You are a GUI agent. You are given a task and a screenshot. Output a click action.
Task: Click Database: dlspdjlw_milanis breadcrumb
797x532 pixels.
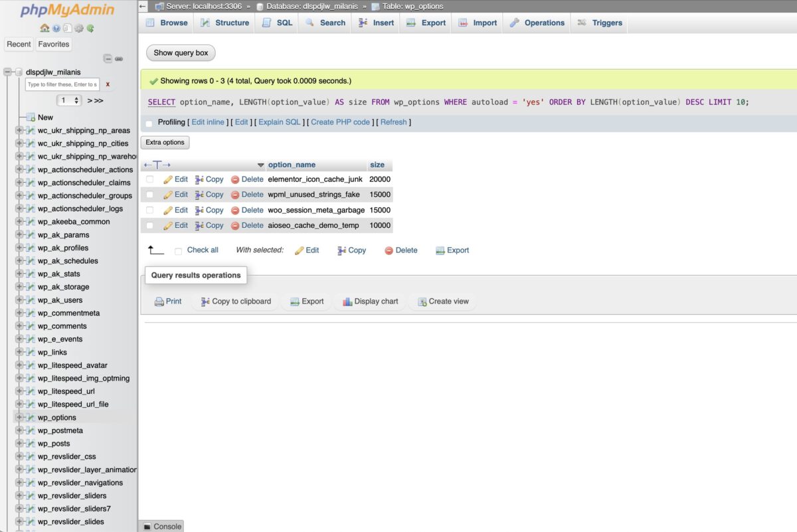point(312,6)
